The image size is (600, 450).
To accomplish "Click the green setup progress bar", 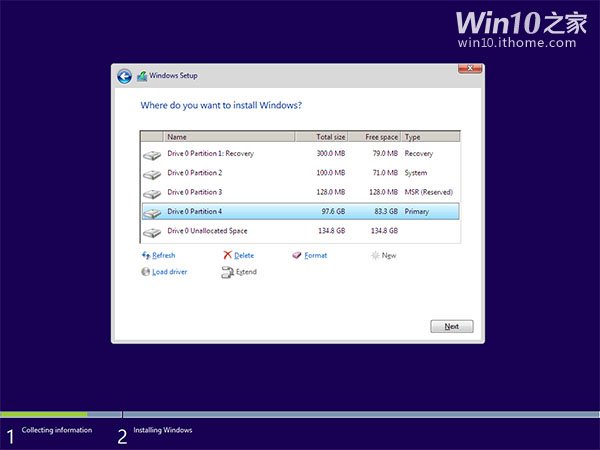I will coord(44,414).
